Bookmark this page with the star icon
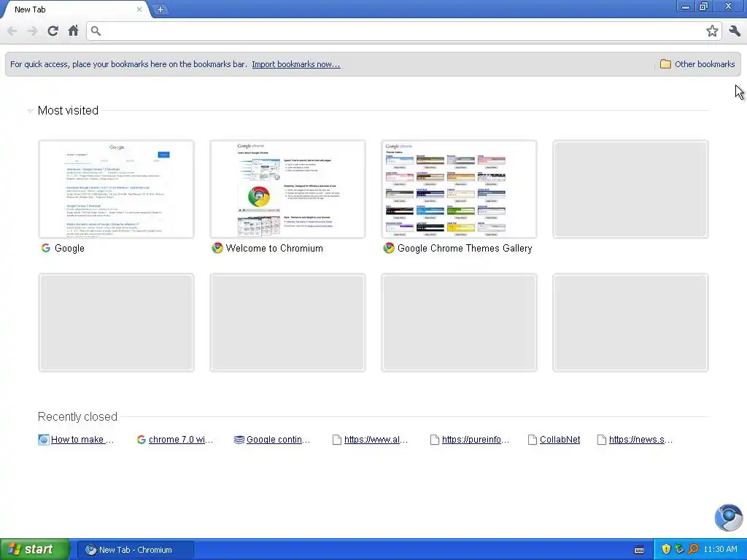This screenshot has height=560, width=747. pyautogui.click(x=712, y=31)
